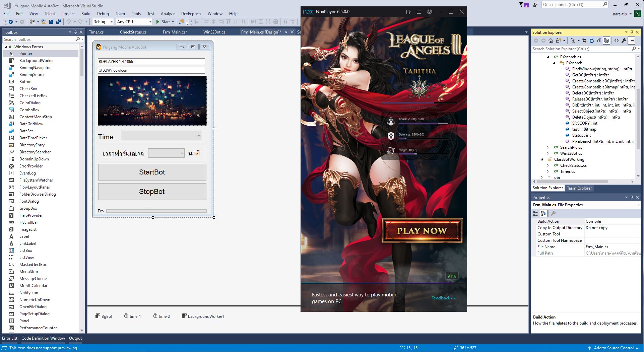
Task: Click the KOPLAYER 1.4.1055 text box
Action: click(151, 62)
